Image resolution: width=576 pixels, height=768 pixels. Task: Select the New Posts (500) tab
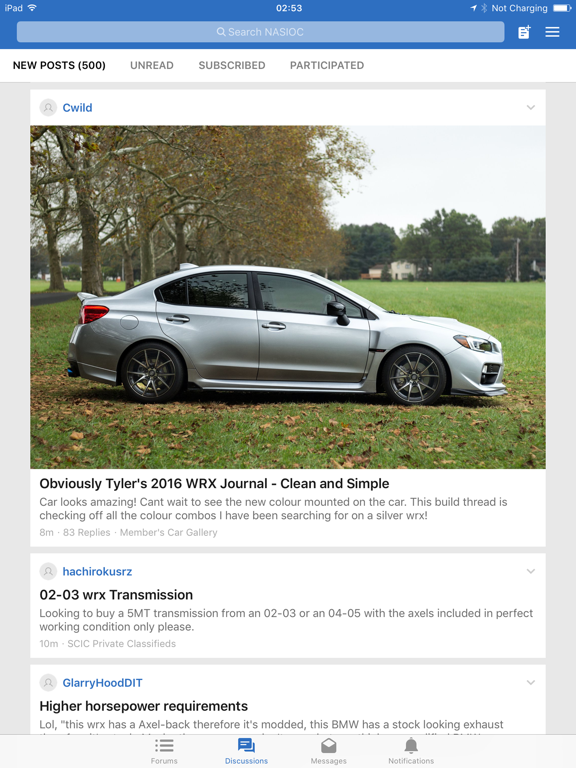click(59, 65)
